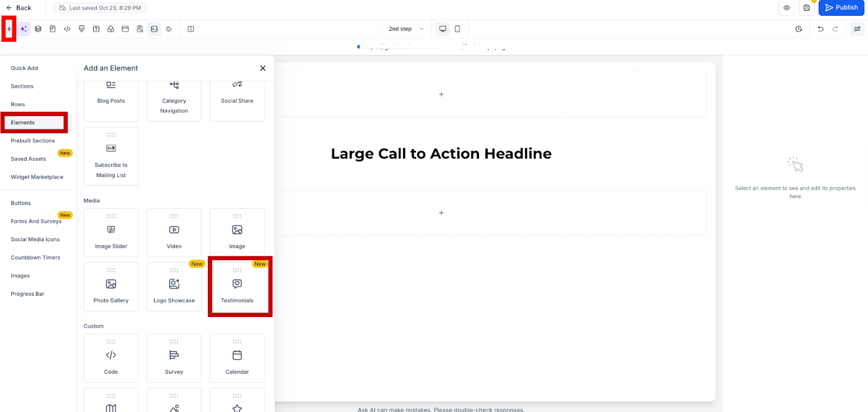
Task: Click the Custom group heading
Action: 94,326
